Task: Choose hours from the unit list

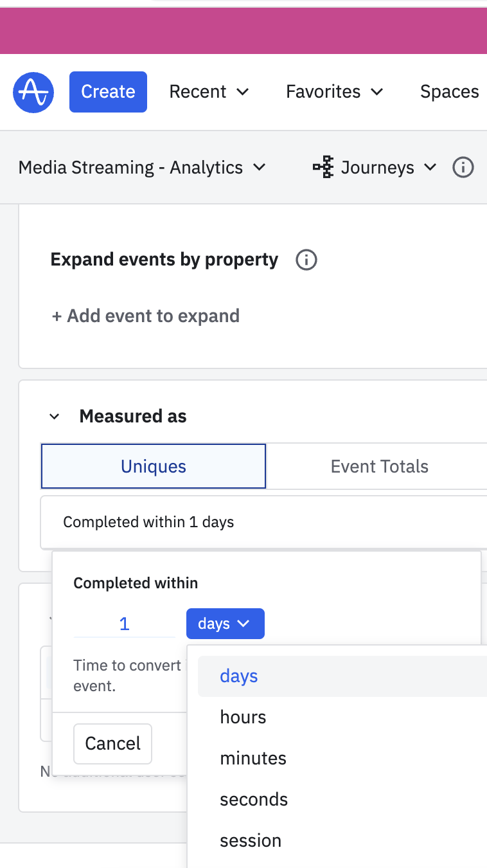Action: pyautogui.click(x=243, y=718)
